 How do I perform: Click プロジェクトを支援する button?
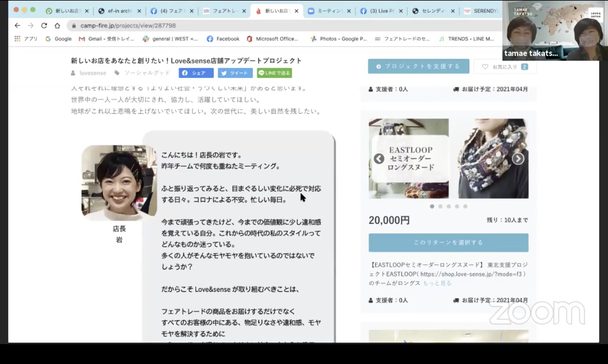419,66
